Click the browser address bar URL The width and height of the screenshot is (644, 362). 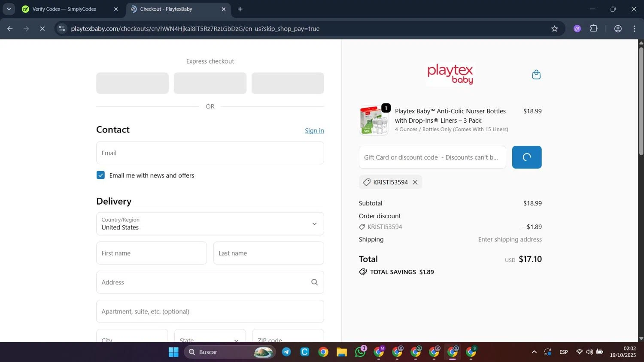click(195, 29)
